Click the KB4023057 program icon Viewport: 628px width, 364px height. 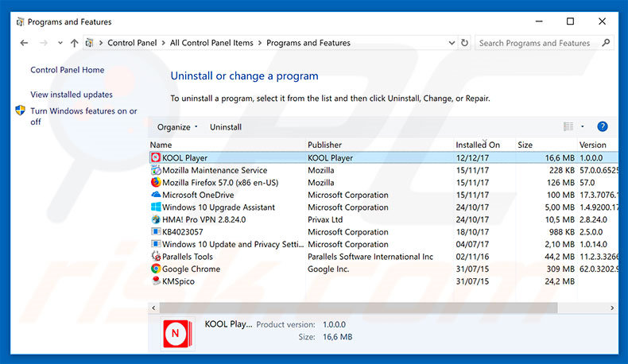tap(155, 232)
